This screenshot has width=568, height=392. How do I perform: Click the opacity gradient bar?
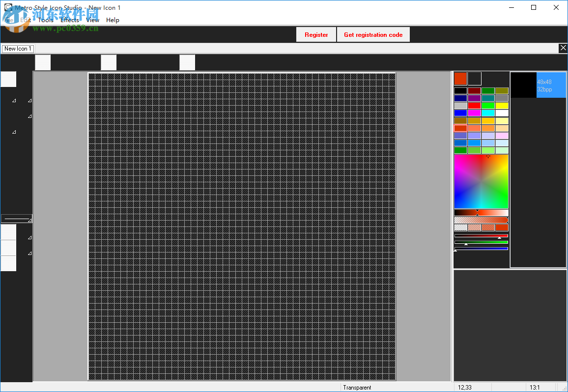(481, 220)
